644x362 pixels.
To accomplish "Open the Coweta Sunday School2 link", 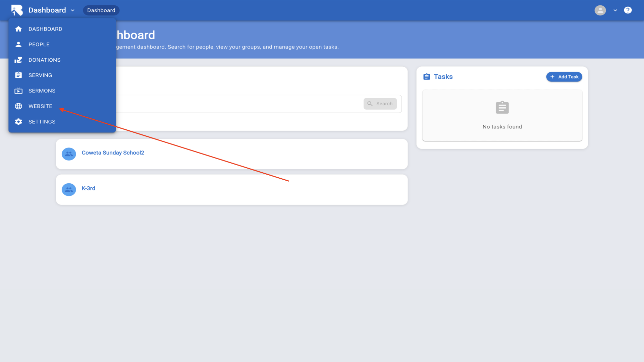I will coord(113,153).
